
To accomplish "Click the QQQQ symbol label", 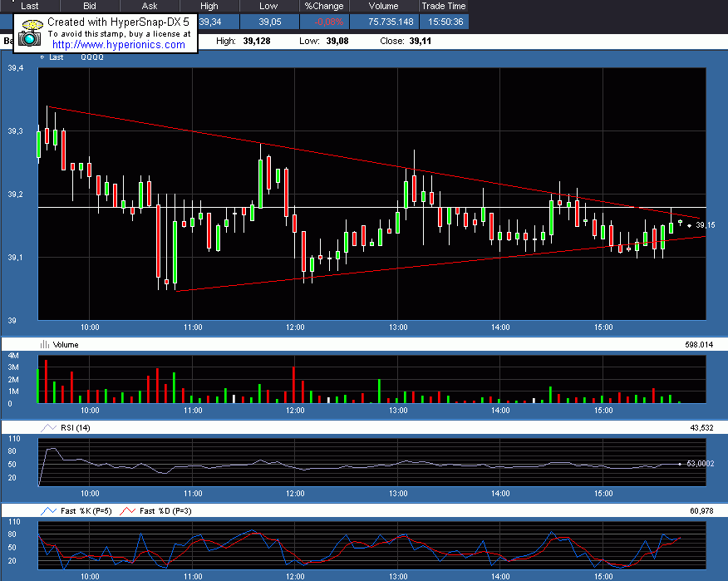I will tap(92, 57).
